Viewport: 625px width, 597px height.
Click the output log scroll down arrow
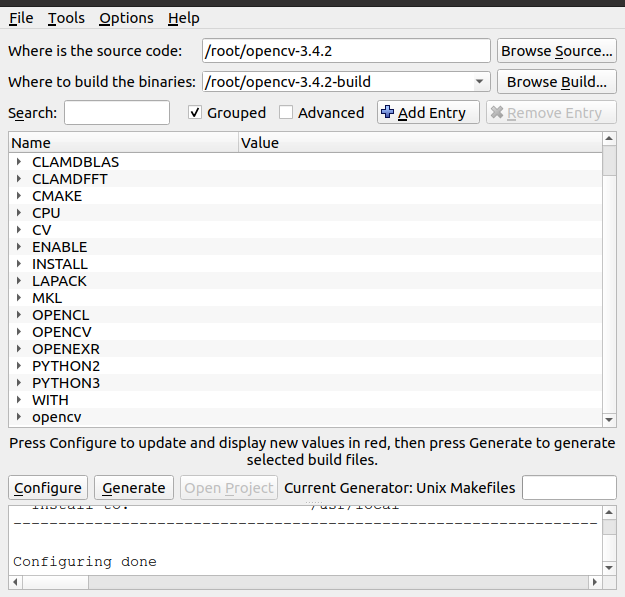tap(609, 568)
